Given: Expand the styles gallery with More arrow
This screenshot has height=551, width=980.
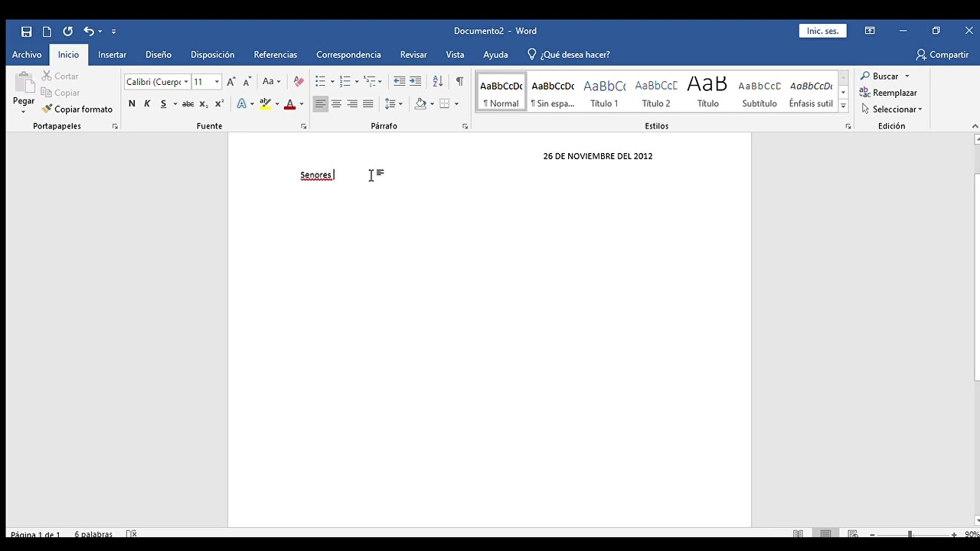Looking at the screenshot, I should coord(843,106).
